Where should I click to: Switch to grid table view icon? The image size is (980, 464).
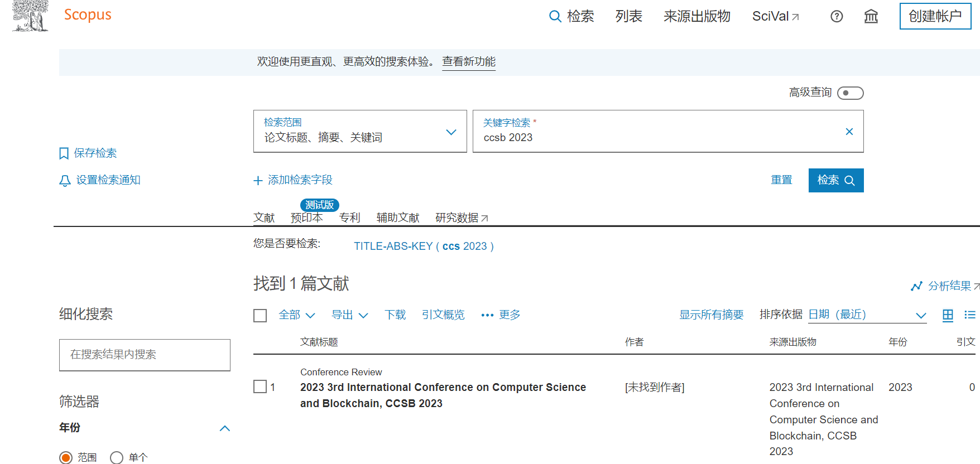click(948, 315)
